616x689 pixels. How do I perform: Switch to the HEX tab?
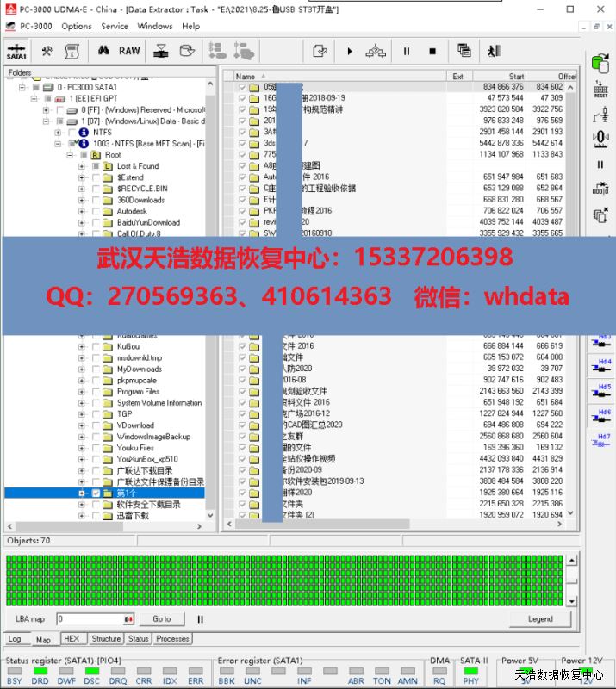72,639
